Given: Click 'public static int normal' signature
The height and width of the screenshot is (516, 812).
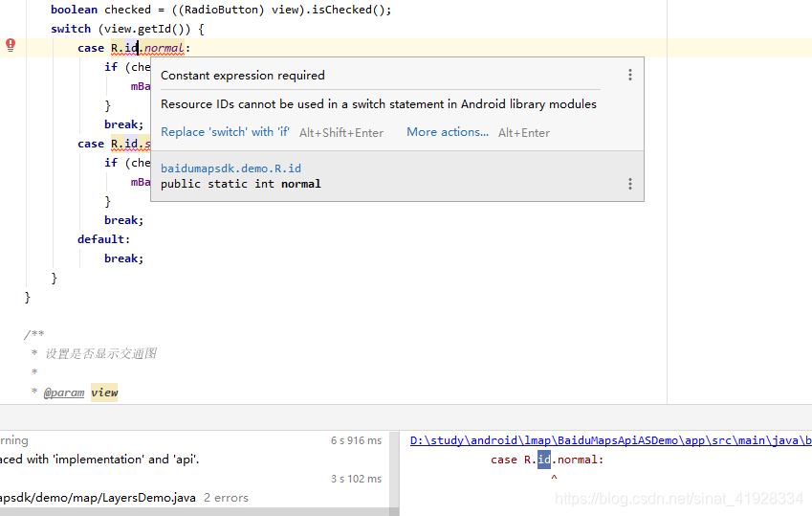Looking at the screenshot, I should (x=241, y=184).
